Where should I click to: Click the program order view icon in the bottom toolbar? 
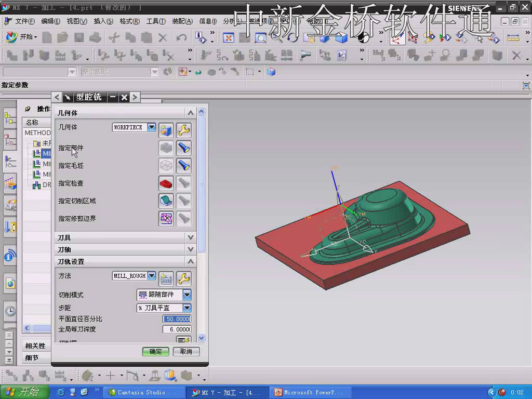(x=11, y=376)
